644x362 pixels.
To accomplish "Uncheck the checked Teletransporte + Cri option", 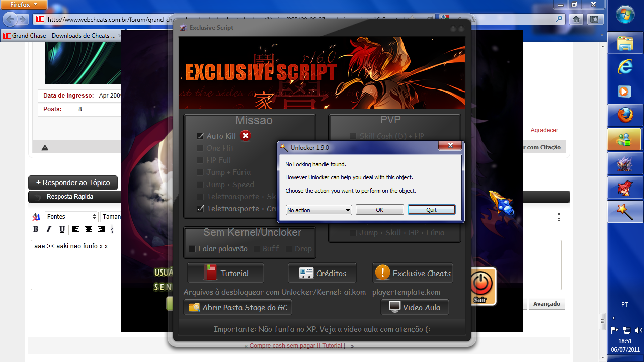I will (200, 209).
